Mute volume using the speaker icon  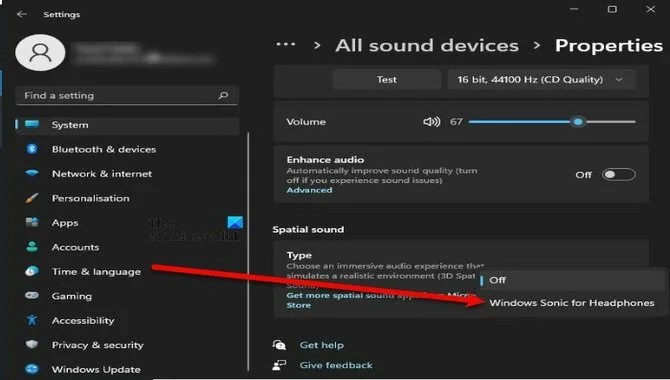click(432, 122)
